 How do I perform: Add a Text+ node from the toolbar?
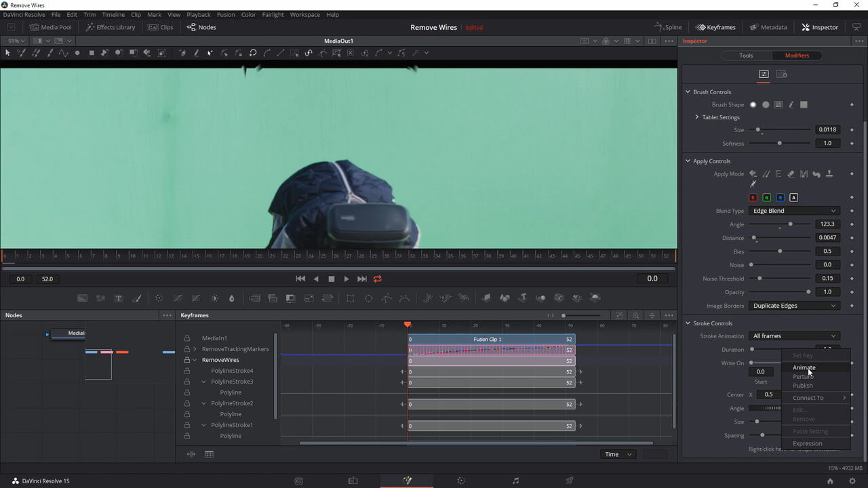119,298
